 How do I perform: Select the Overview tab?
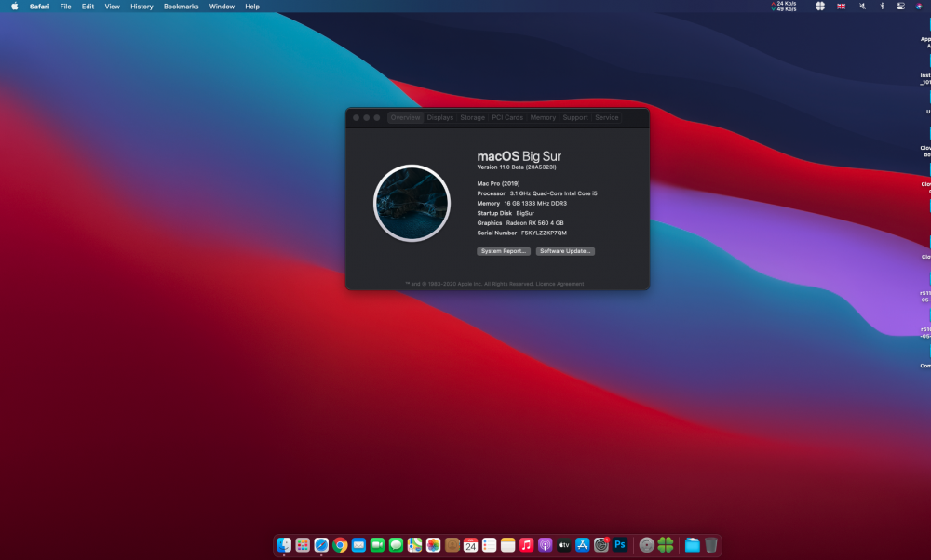[x=406, y=117]
